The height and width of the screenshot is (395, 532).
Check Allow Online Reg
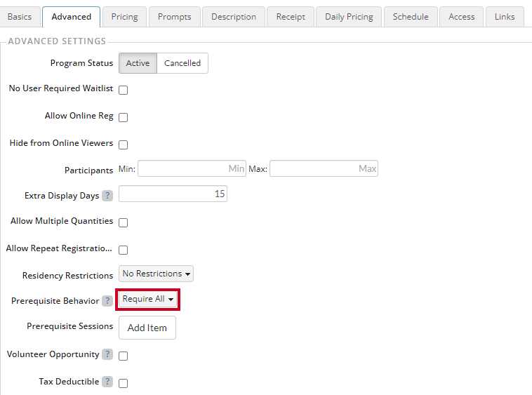coord(123,118)
